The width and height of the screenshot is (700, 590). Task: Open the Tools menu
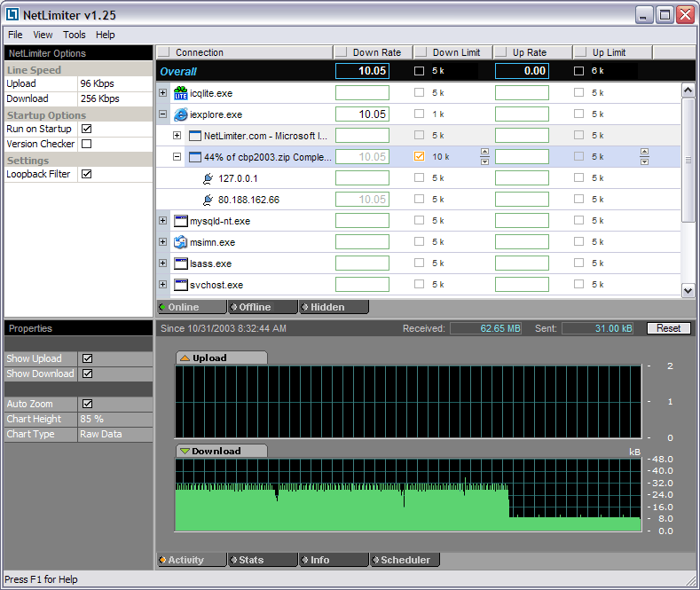75,35
